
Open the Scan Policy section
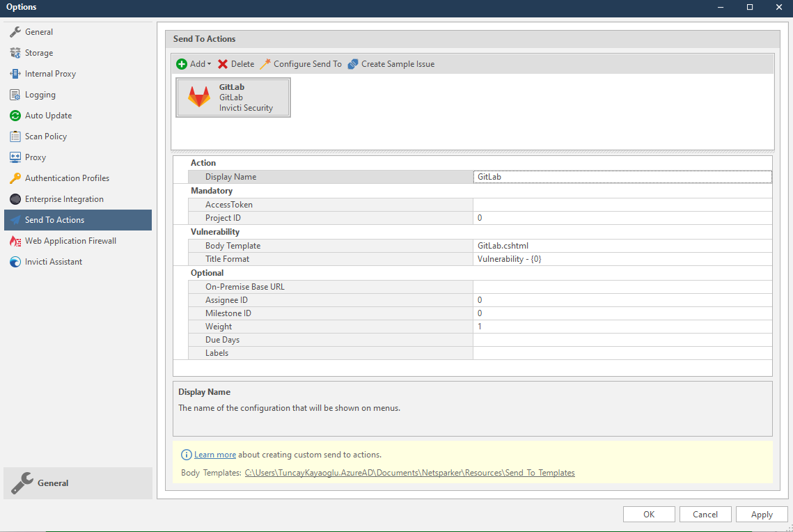point(46,136)
